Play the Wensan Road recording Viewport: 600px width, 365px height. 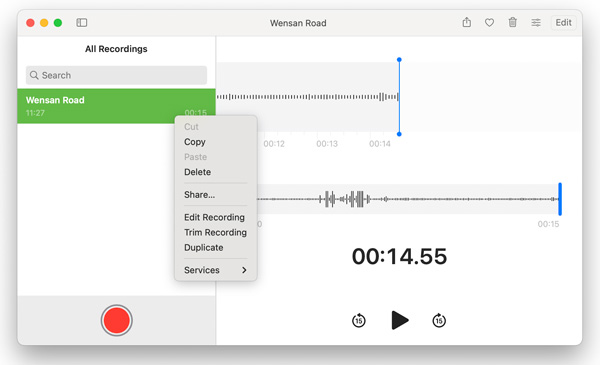coord(400,320)
